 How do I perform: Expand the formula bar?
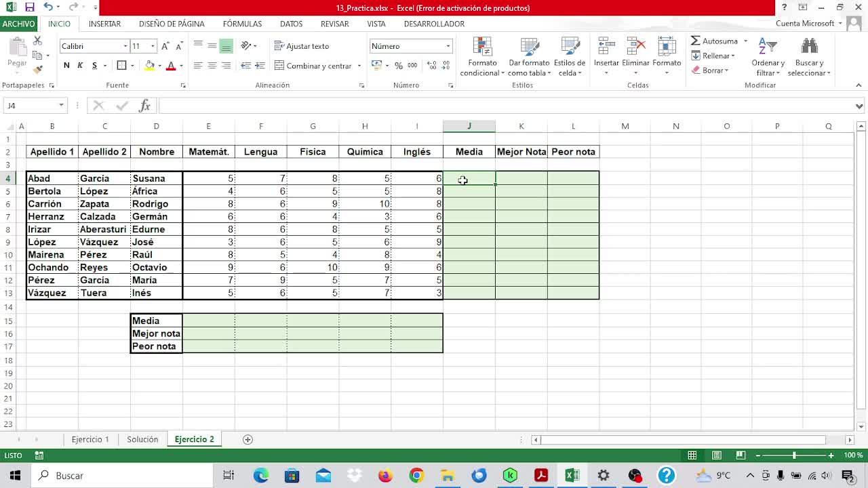(x=859, y=106)
